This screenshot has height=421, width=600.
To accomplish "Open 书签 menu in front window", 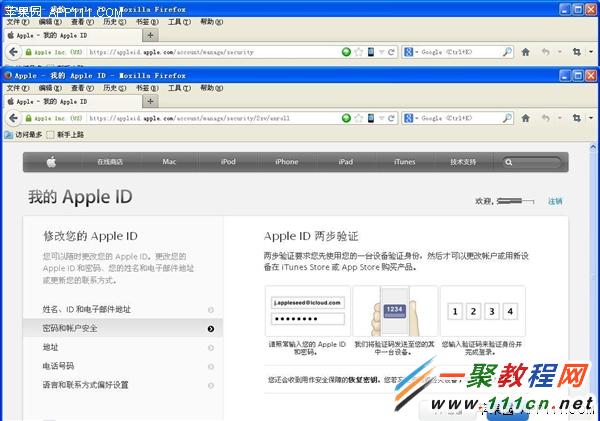I will (147, 88).
